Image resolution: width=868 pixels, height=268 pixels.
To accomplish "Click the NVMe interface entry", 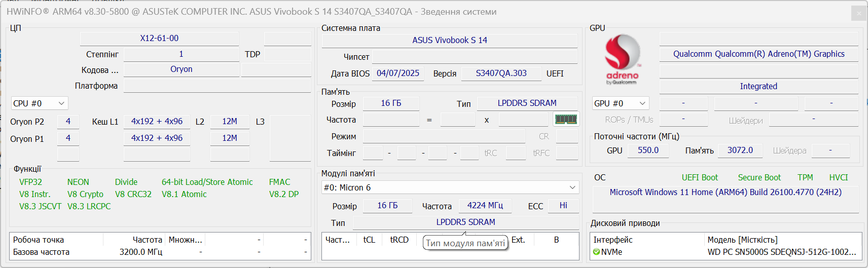I will click(611, 252).
